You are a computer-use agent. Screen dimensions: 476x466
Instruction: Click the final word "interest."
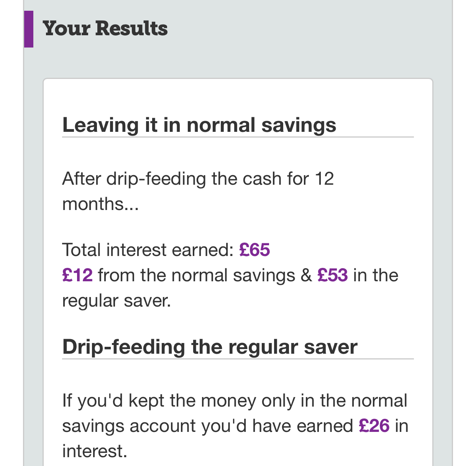(x=95, y=451)
